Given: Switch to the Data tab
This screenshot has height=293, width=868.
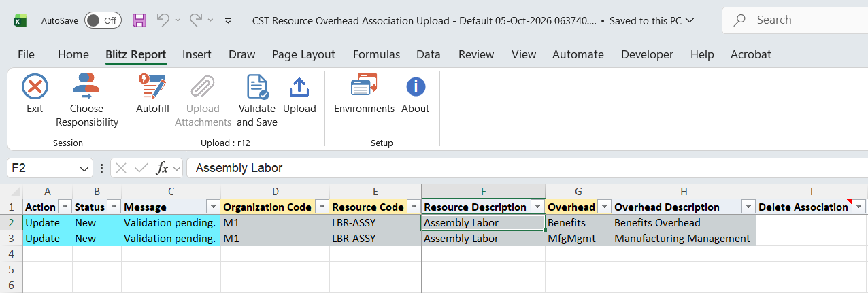Looking at the screenshot, I should (429, 54).
